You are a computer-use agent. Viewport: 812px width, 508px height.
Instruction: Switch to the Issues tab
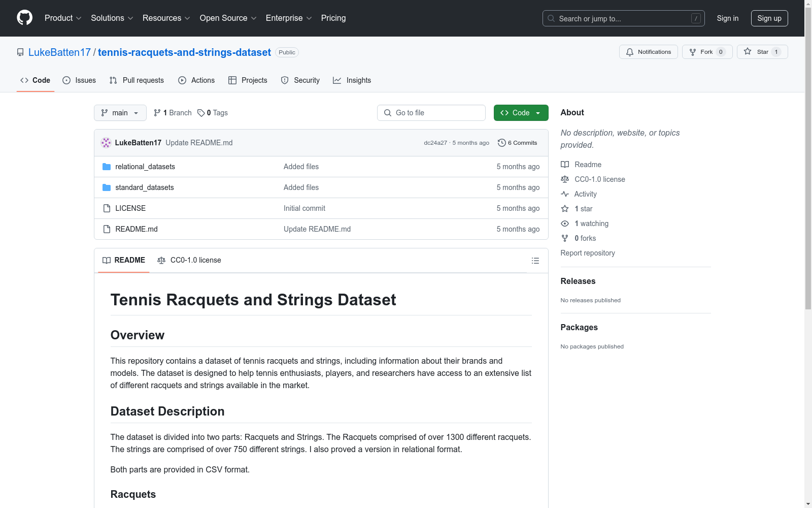pyautogui.click(x=79, y=80)
